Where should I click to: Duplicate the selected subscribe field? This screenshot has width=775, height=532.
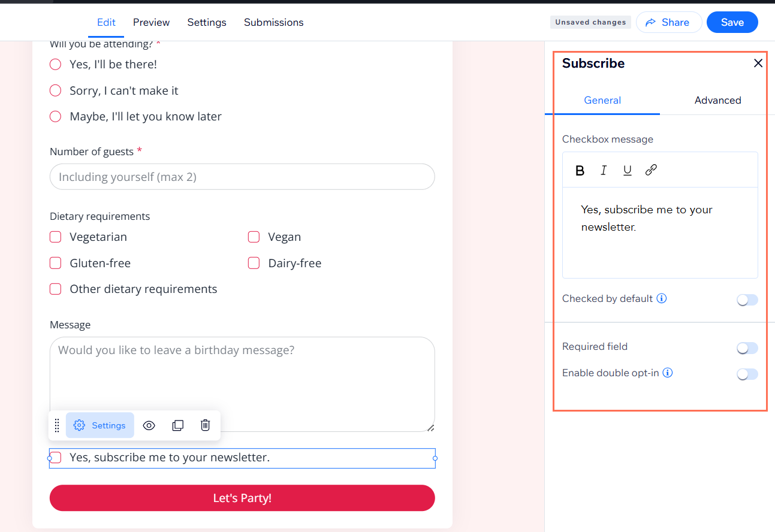tap(177, 425)
